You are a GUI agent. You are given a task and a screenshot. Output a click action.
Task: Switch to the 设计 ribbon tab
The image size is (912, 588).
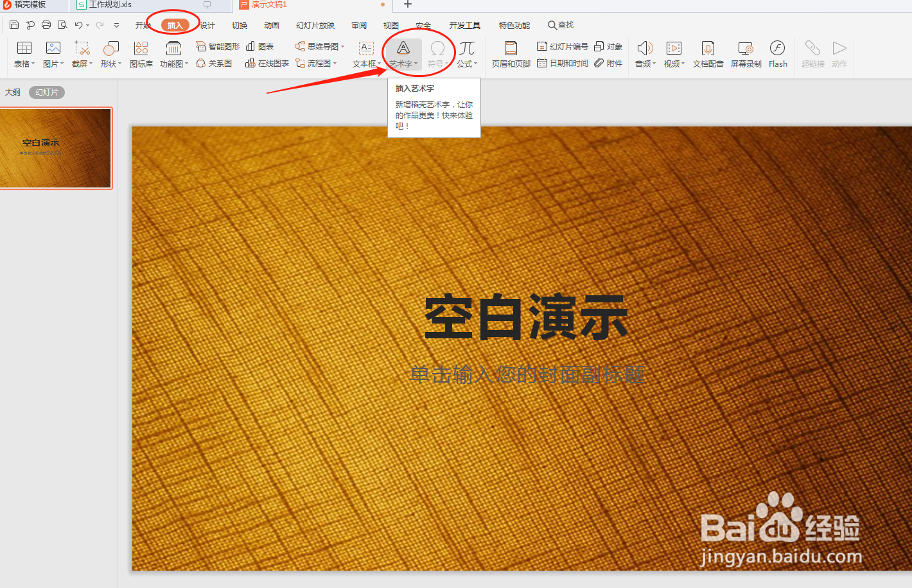pyautogui.click(x=206, y=25)
